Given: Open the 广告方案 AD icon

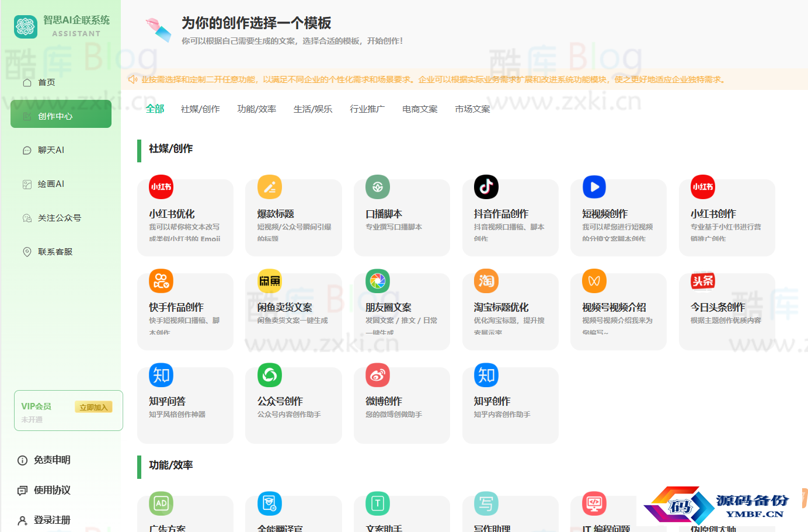Looking at the screenshot, I should coord(161,503).
